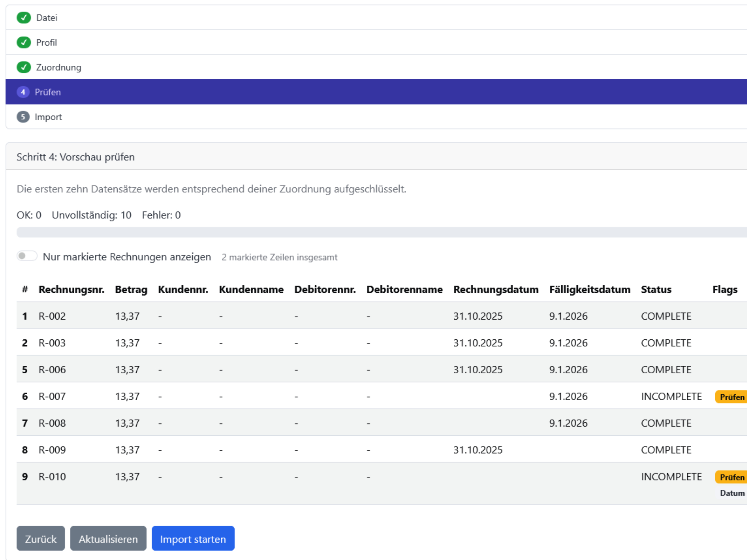Click the Prüfen flag badge on row R-010
747x560 pixels.
(x=731, y=477)
